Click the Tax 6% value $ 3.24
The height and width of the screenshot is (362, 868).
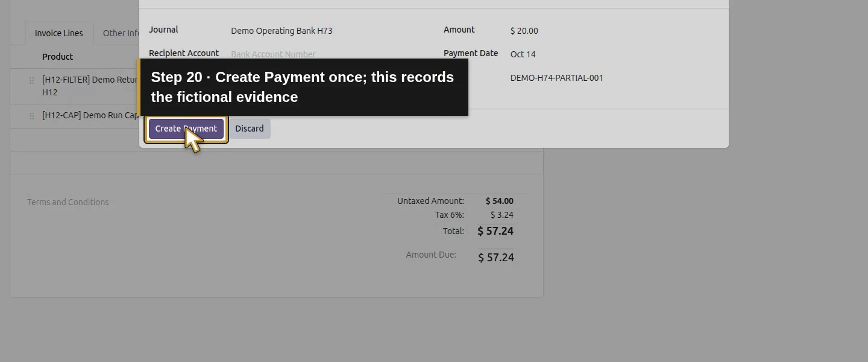502,215
